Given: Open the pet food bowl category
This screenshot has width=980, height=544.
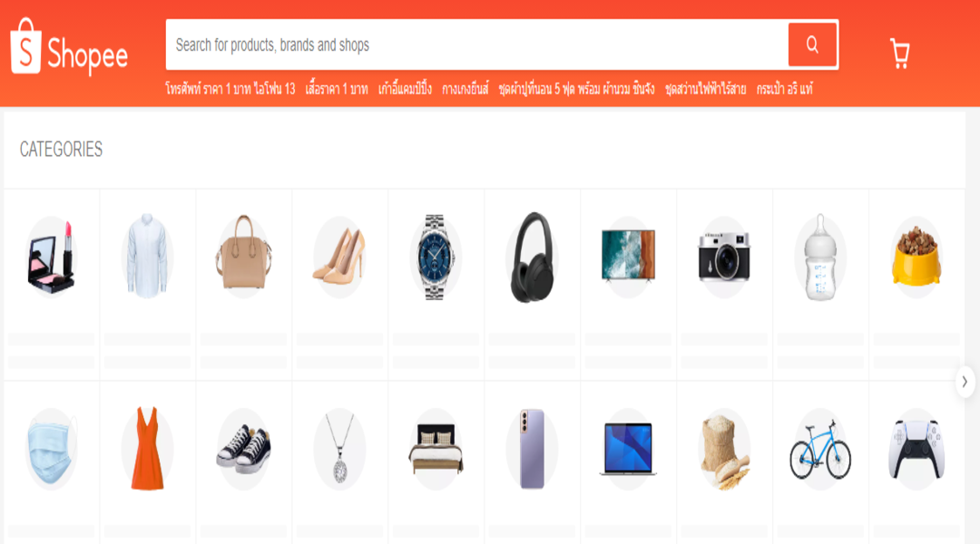Looking at the screenshot, I should tap(916, 257).
